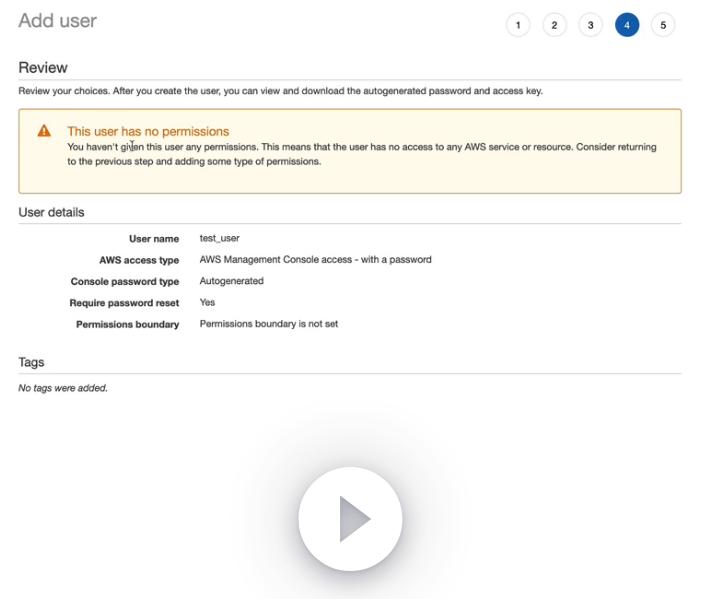Click the test_user user name value

219,238
